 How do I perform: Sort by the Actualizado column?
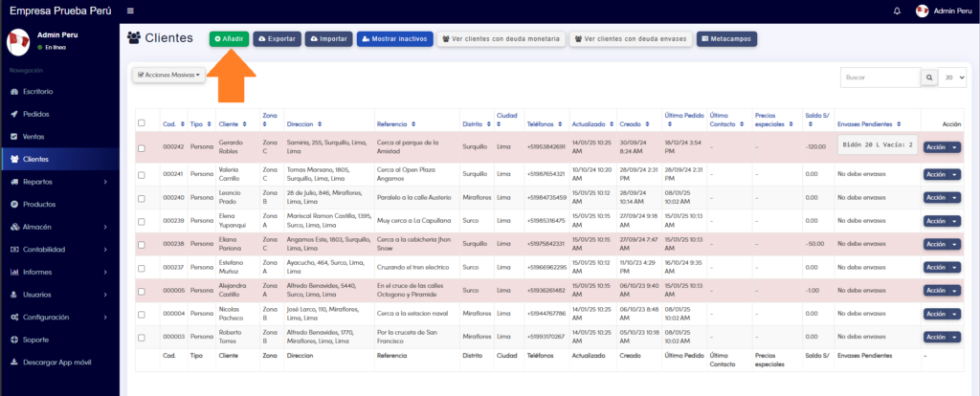591,124
